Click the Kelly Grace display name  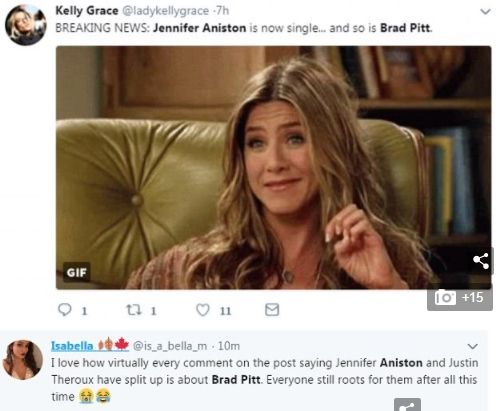tap(87, 11)
